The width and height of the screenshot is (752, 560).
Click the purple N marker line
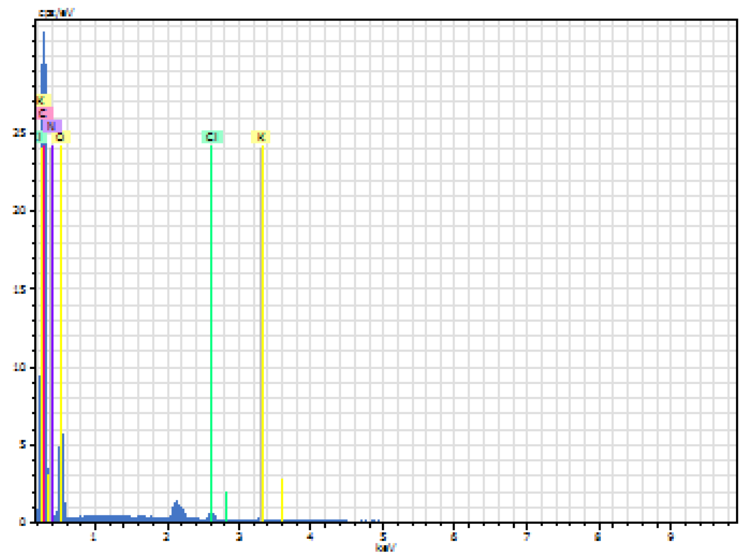(52, 333)
